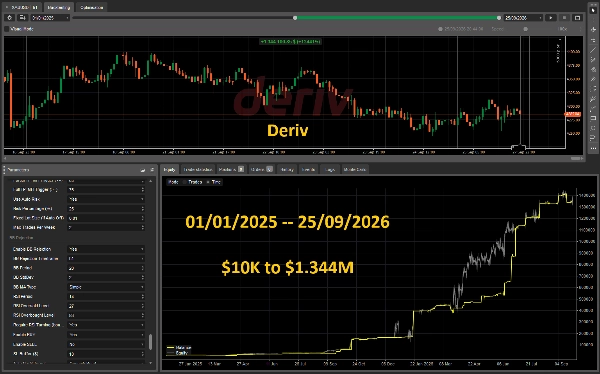This screenshot has width=600, height=374.
Task: Open the Orders tab
Action: (261, 169)
